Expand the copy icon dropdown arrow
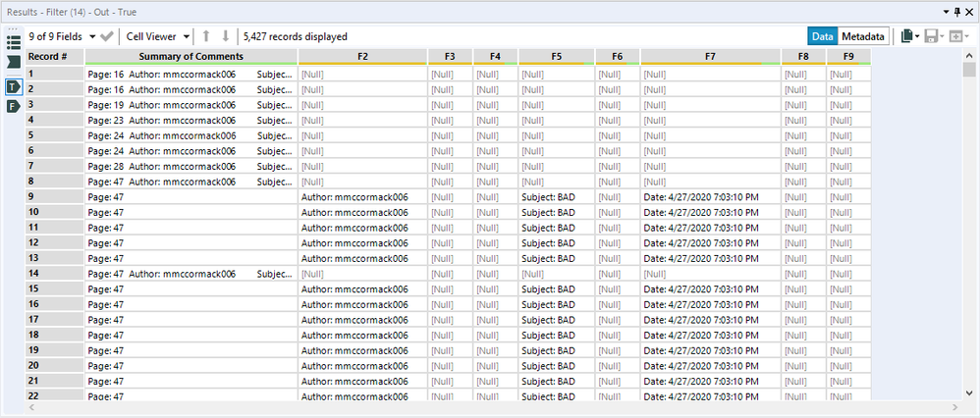The image size is (980, 418). 917,37
